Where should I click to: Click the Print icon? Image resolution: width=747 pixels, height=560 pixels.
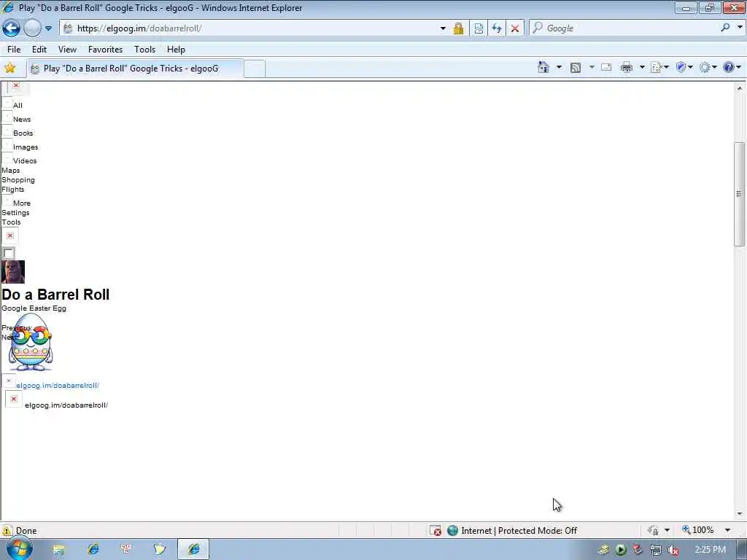click(627, 68)
